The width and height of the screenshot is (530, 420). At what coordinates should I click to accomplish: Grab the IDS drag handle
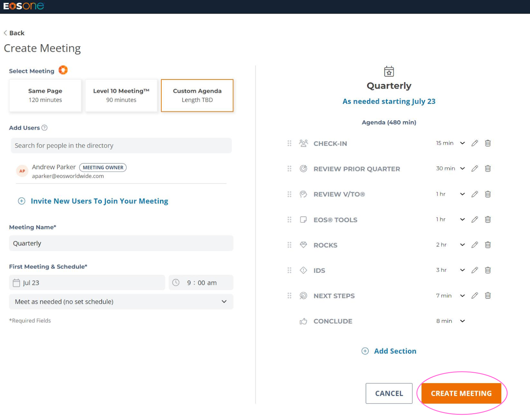pyautogui.click(x=290, y=270)
